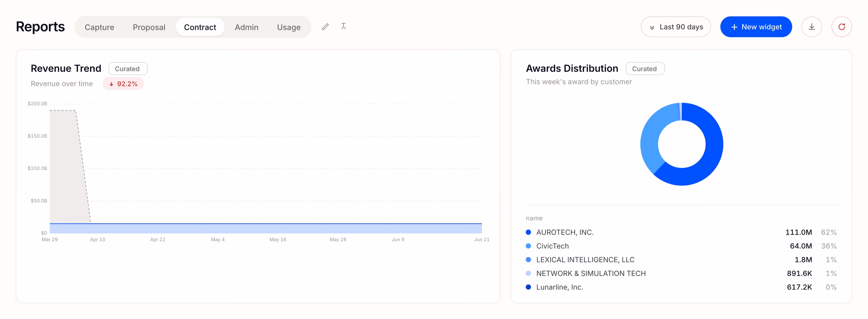
Task: Click the Awards Distribution widget title
Action: click(x=572, y=68)
